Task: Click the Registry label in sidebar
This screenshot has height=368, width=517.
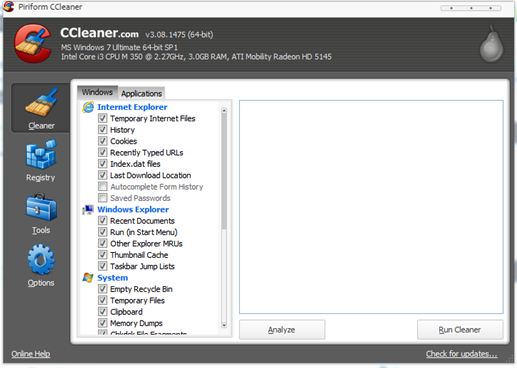Action: tap(41, 178)
